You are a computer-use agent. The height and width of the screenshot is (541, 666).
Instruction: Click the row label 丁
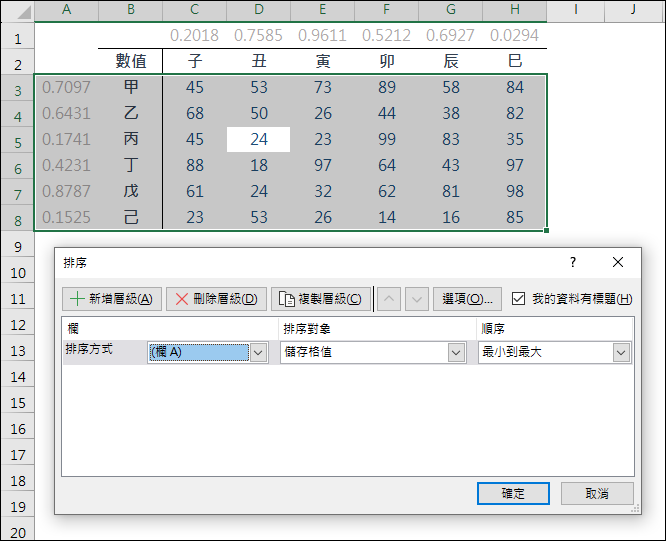(x=131, y=165)
